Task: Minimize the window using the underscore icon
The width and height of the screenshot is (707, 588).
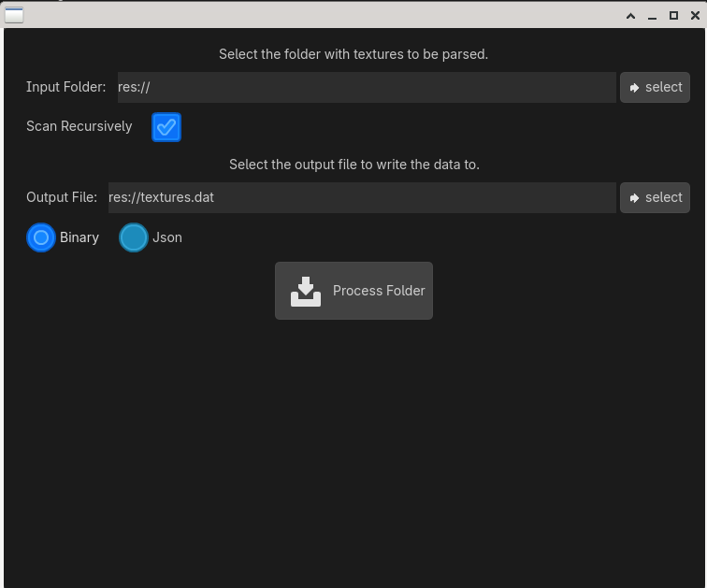Action: point(652,16)
